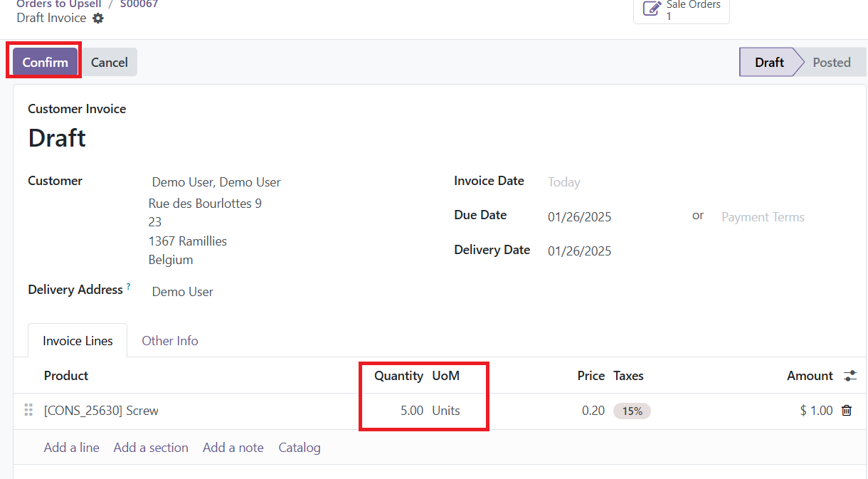Click the Product column header
This screenshot has height=479, width=868.
[x=66, y=376]
